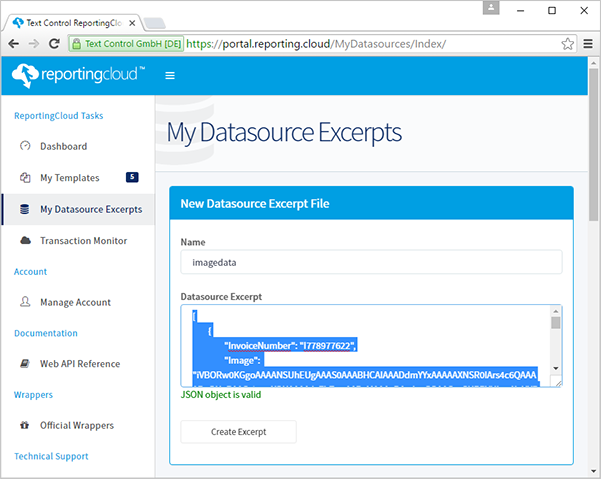601x479 pixels.
Task: Click the Create Excerpt button
Action: click(x=238, y=432)
